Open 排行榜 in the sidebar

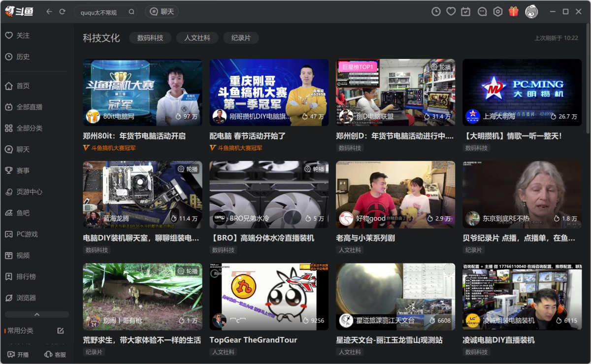click(x=26, y=276)
